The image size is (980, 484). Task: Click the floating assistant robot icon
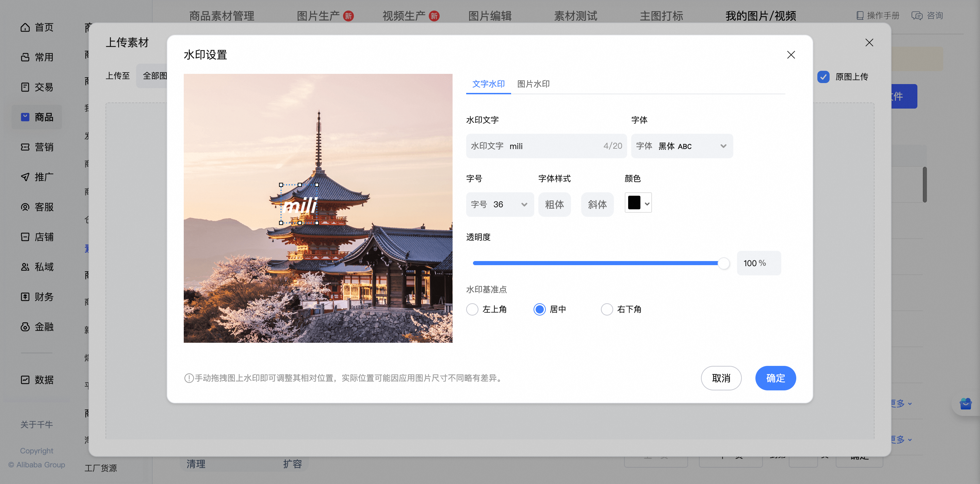pos(966,403)
